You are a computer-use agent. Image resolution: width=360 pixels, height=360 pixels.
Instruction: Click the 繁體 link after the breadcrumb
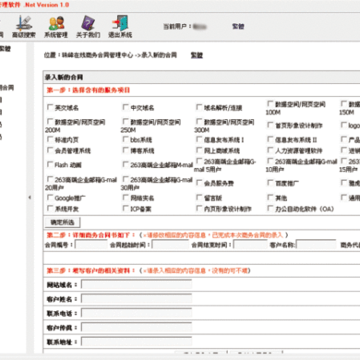click(197, 55)
